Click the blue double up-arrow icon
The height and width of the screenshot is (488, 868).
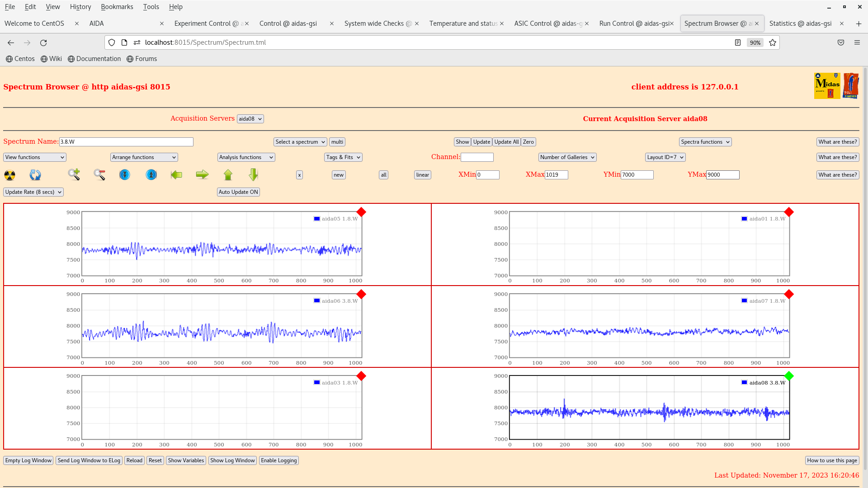(151, 174)
